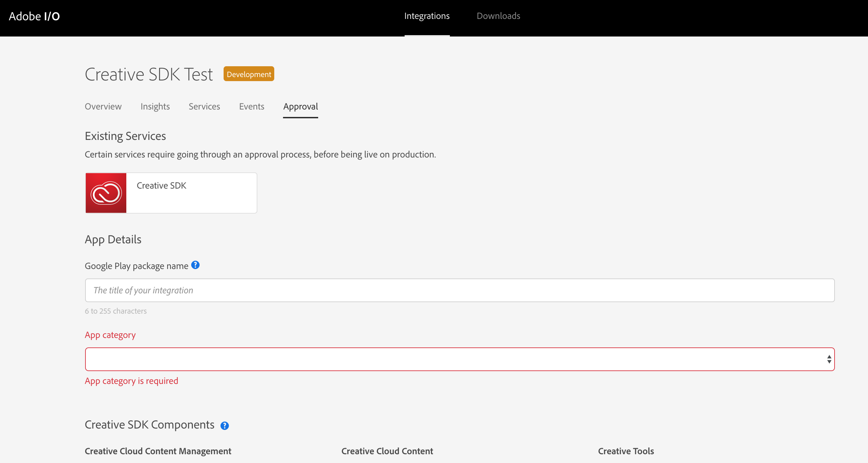Click the Existing Services heading

pyautogui.click(x=125, y=136)
